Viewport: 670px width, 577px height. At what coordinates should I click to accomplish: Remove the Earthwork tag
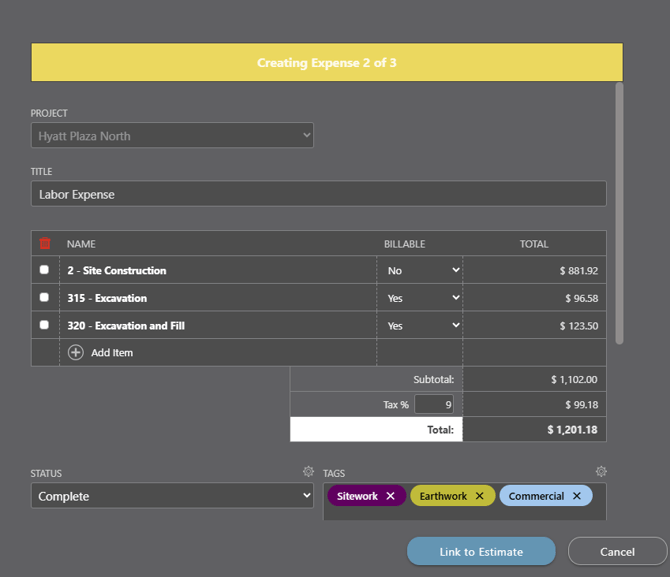[x=479, y=496]
